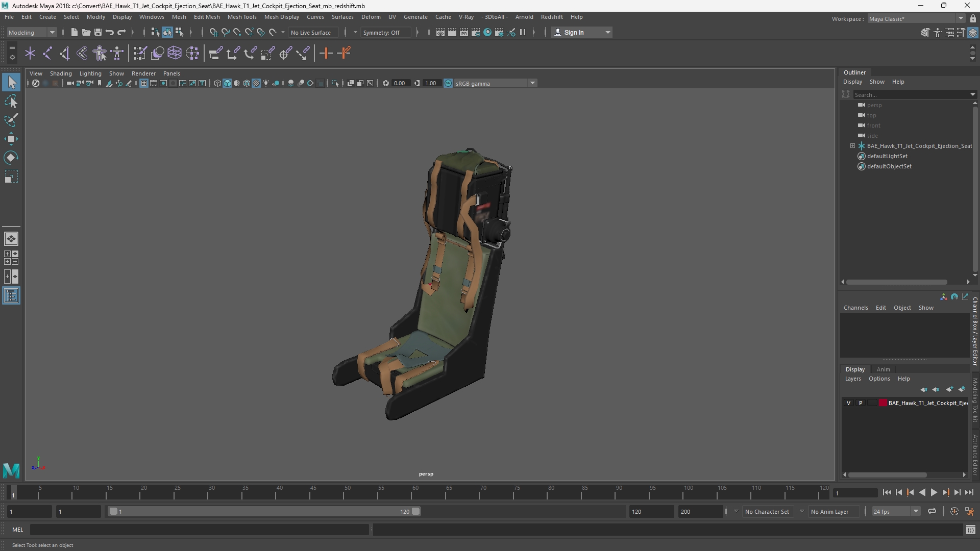980x551 pixels.
Task: Toggle playback P box for BAE_Hawk layer
Action: pos(861,403)
